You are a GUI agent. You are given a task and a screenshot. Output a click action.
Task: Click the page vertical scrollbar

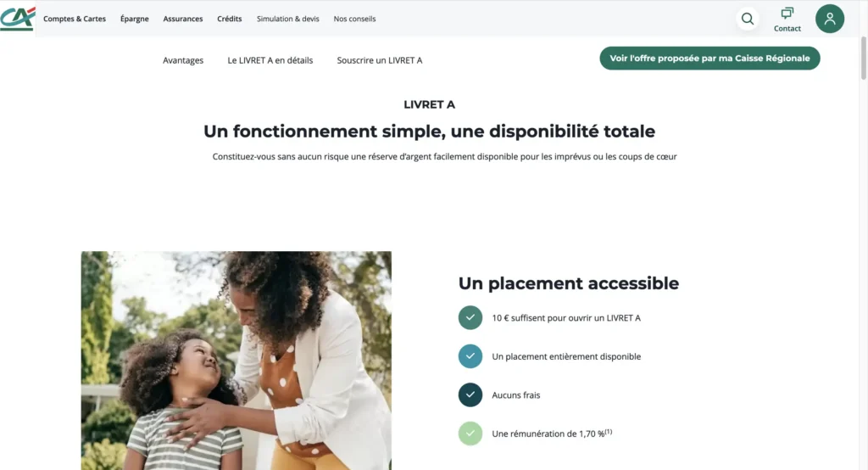(863, 59)
